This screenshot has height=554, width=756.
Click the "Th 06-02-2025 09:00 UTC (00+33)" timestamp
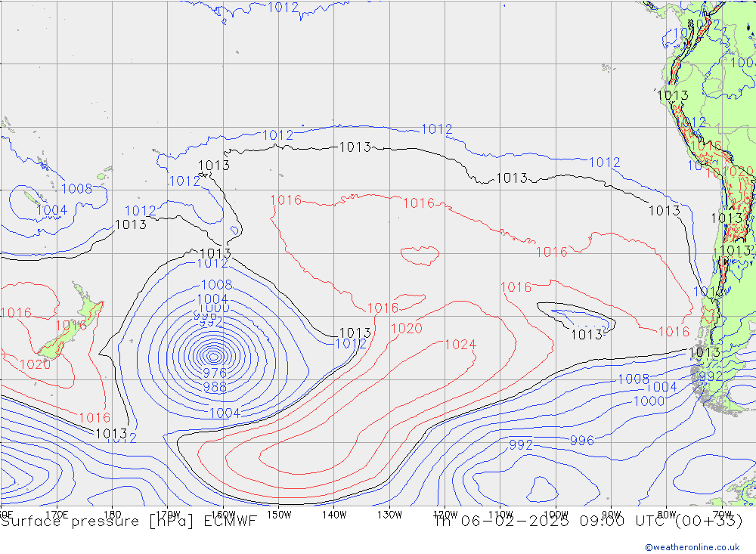pyautogui.click(x=588, y=522)
